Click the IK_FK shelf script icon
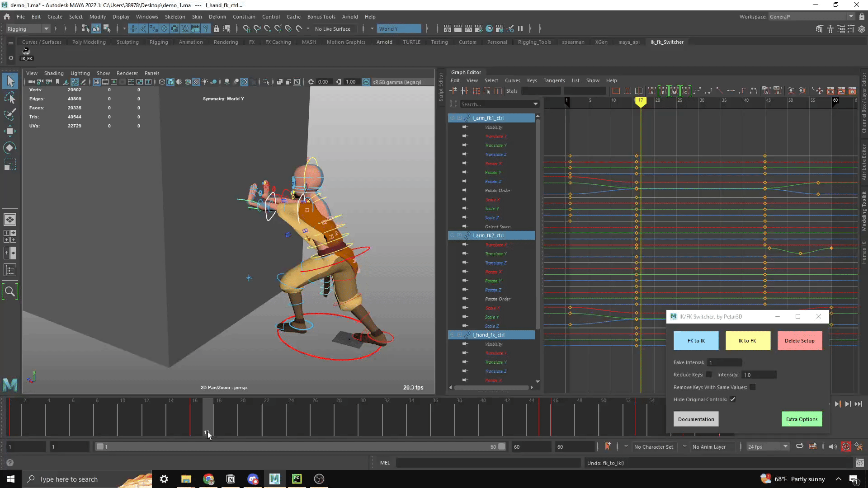This screenshot has height=488, width=868. pyautogui.click(x=26, y=53)
